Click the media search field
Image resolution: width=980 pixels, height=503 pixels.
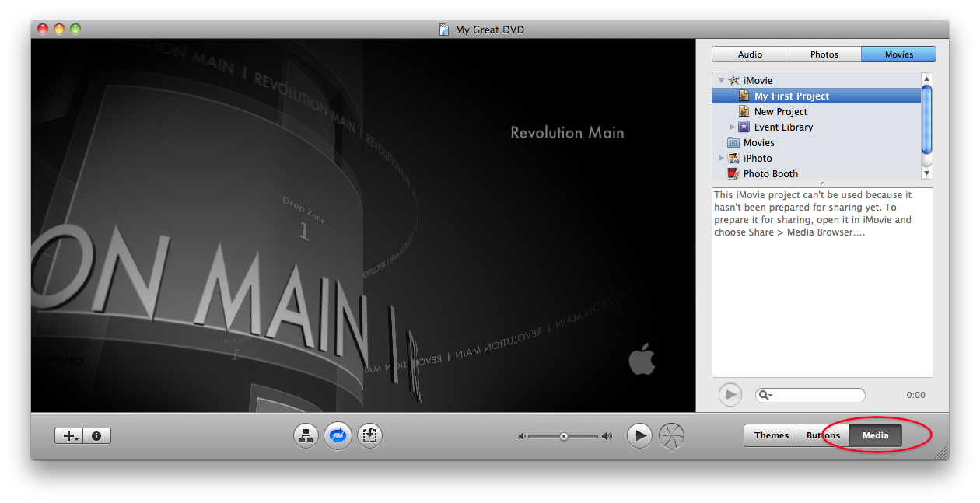pyautogui.click(x=810, y=395)
